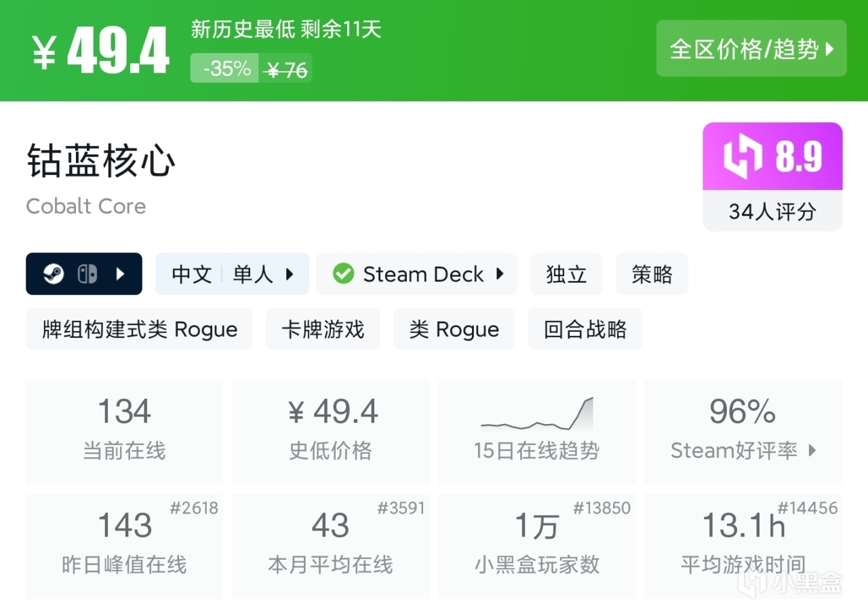The image size is (868, 614).
Task: Expand the 中文 单人 language details
Action: click(x=290, y=274)
